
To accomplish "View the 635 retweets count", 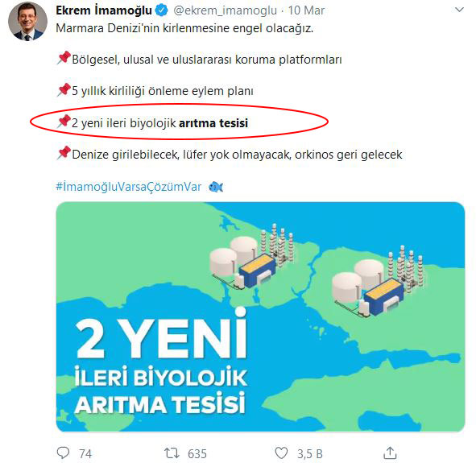I will click(x=197, y=454).
